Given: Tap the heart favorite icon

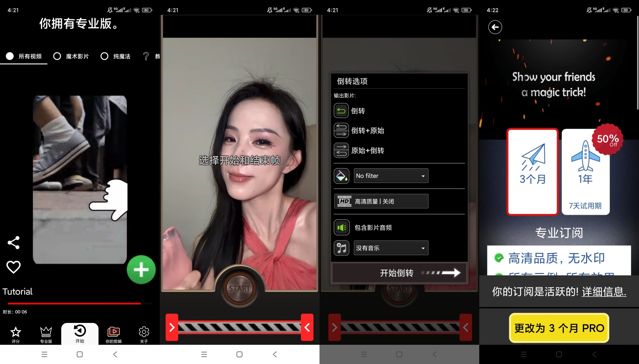Looking at the screenshot, I should (x=13, y=267).
